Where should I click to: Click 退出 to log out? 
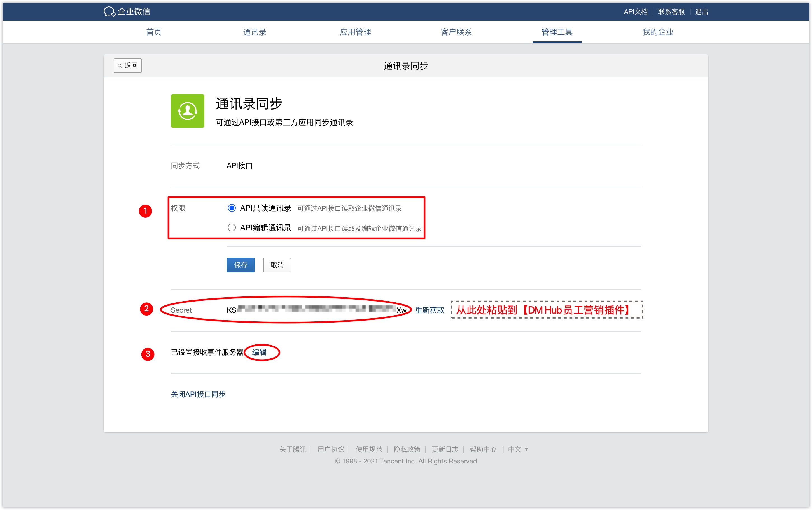pos(701,12)
